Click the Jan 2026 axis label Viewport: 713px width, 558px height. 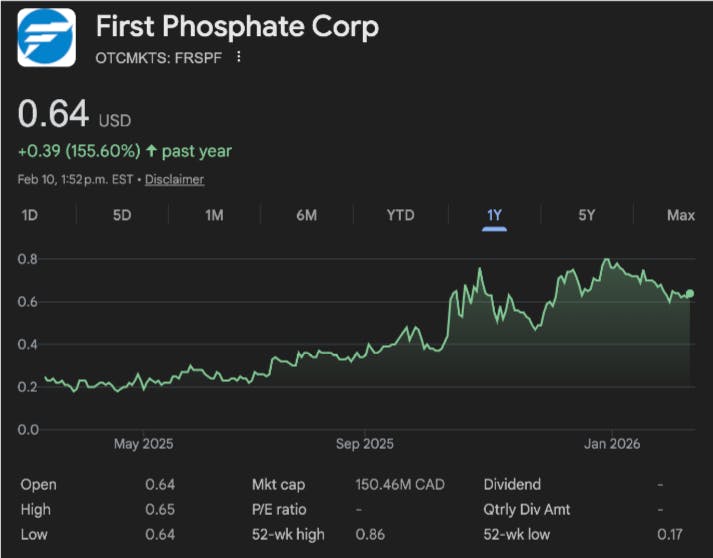[612, 443]
